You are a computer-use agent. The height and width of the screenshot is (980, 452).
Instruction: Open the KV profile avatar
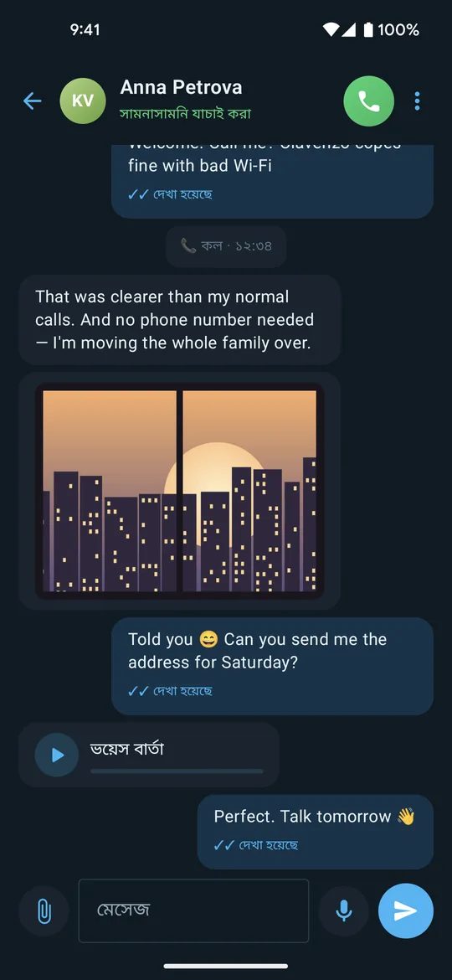83,101
